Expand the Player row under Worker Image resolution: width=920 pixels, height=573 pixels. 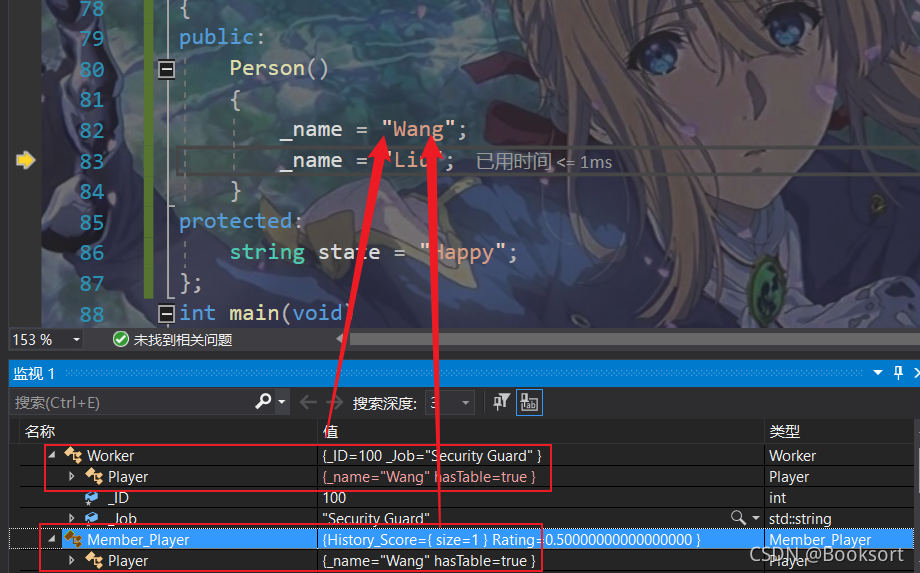click(x=72, y=476)
